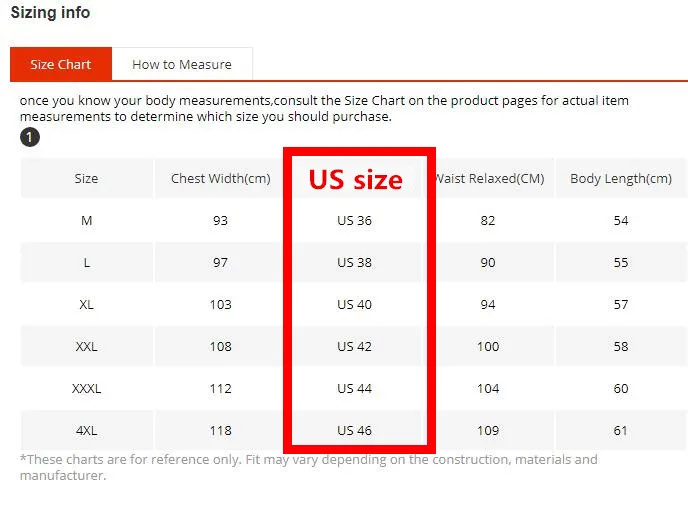
Task: Click the Sizing info heading
Action: (50, 13)
